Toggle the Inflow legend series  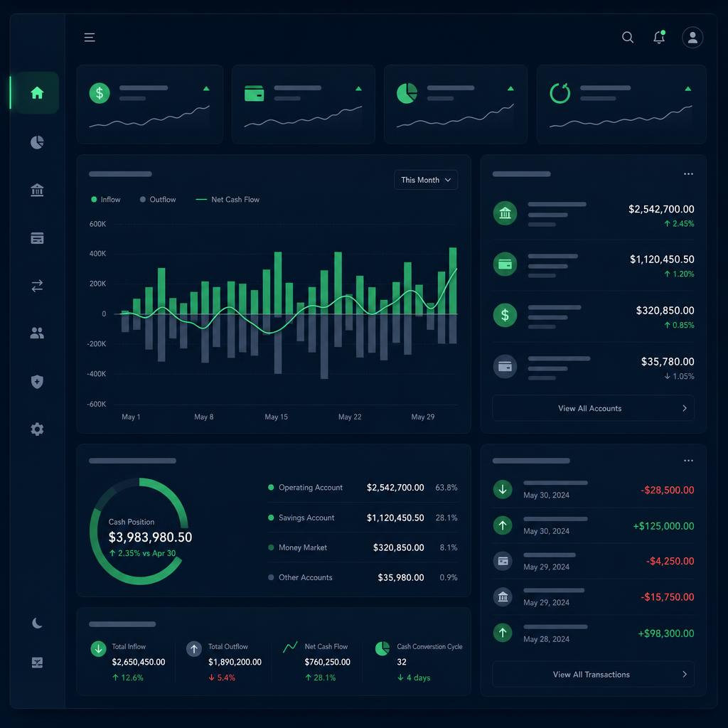pos(106,200)
